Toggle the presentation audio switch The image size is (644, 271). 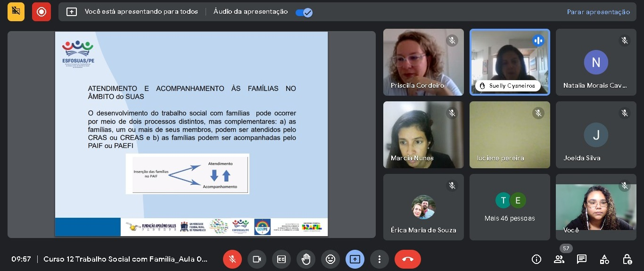[304, 12]
